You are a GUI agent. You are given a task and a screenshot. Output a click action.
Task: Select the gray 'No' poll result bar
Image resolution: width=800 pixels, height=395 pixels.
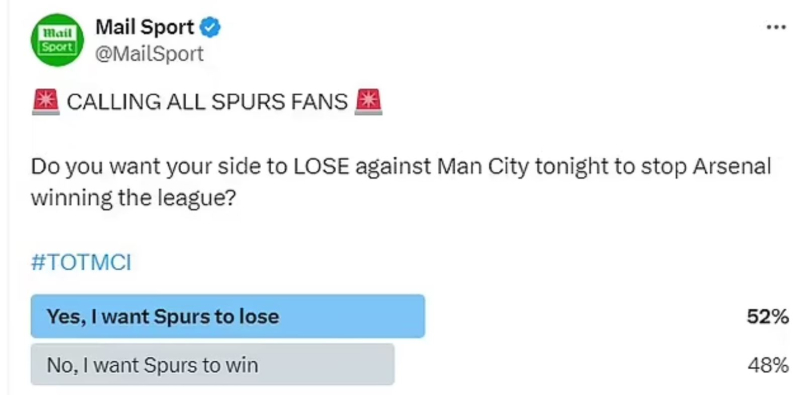click(212, 364)
